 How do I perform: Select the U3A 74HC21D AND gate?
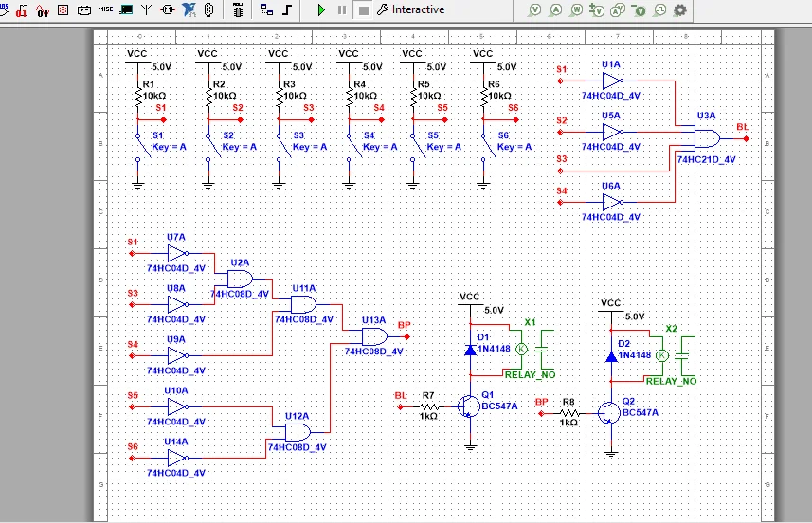[706, 138]
